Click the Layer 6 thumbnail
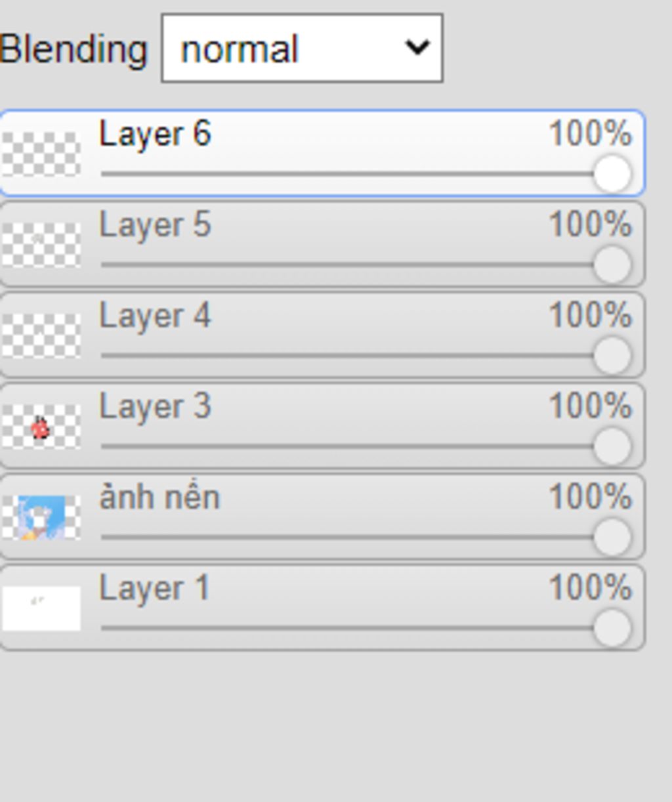Viewport: 672px width, 802px height. [41, 154]
